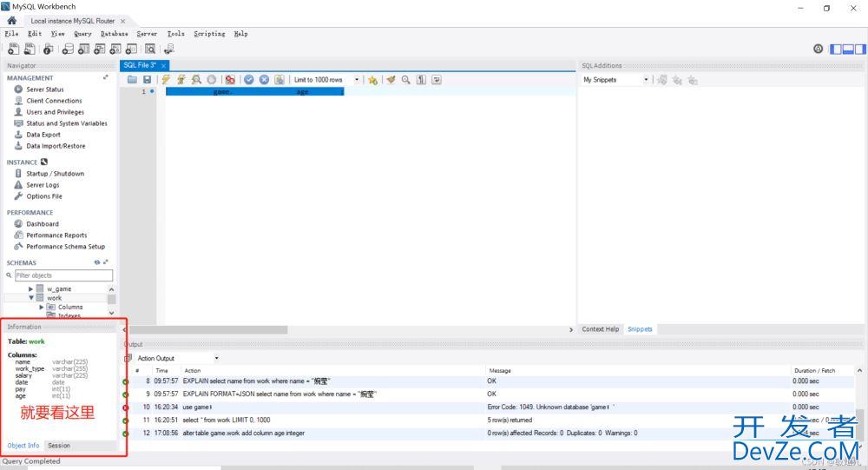Switch to the Session tab
Image resolution: width=868 pixels, height=470 pixels.
[x=59, y=446]
